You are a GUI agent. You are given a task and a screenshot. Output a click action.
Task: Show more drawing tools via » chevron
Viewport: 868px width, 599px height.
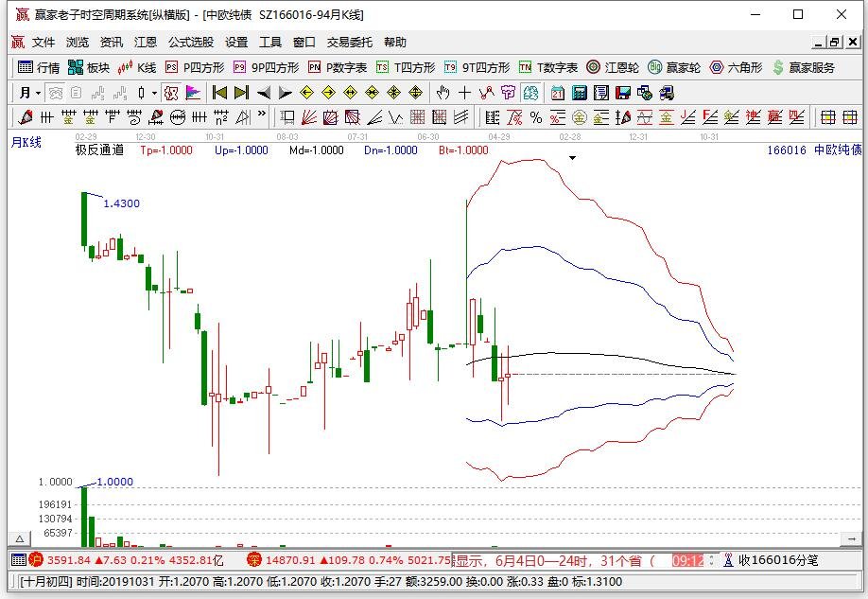click(x=262, y=115)
